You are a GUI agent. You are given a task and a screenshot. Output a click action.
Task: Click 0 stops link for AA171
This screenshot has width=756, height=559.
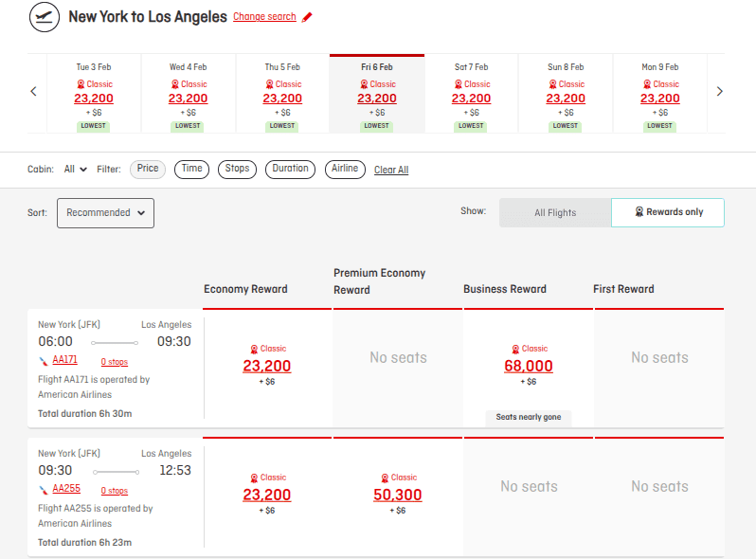[x=115, y=362]
